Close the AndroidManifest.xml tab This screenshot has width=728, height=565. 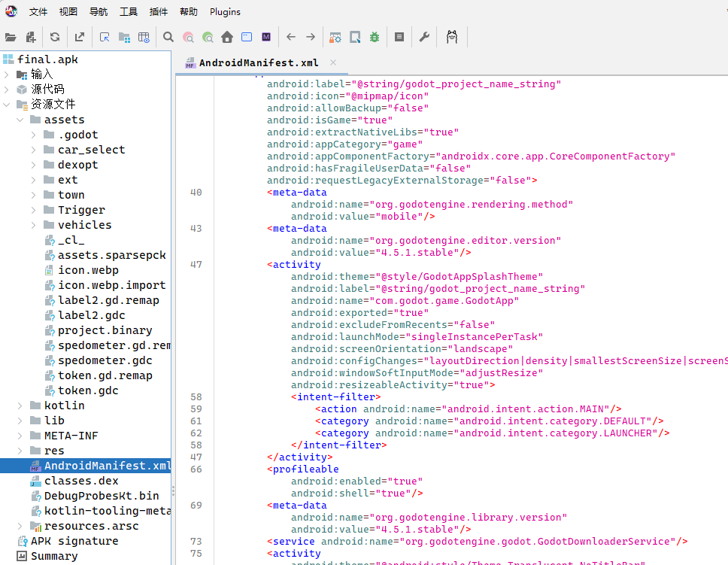333,62
